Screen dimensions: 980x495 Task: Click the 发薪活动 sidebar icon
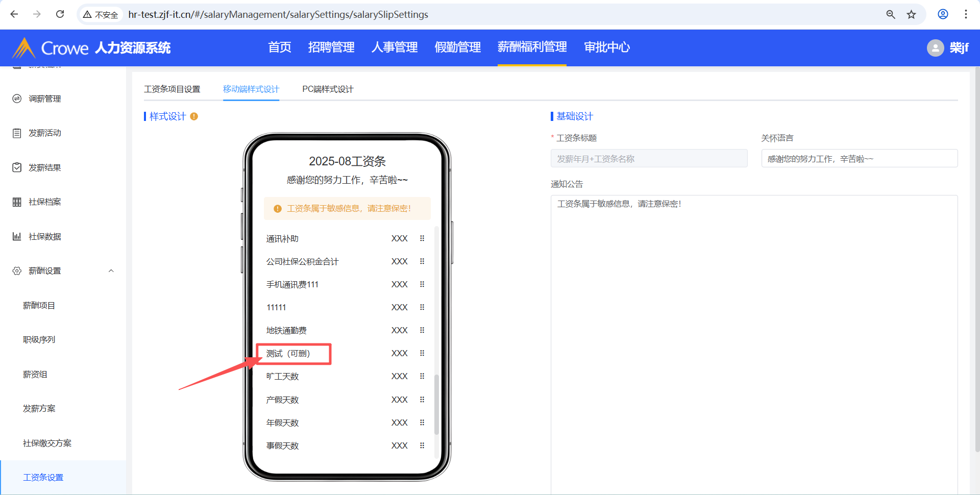[x=17, y=133]
